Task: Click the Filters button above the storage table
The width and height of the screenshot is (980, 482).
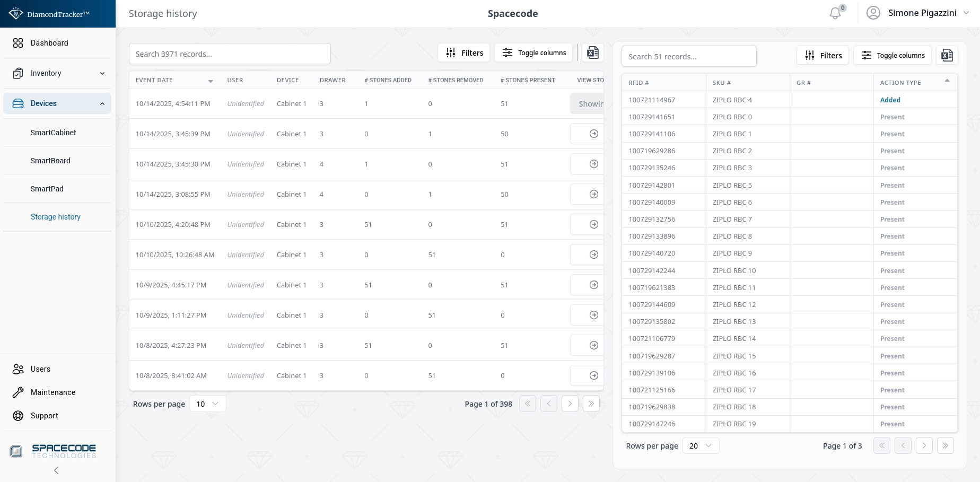Action: pos(463,52)
